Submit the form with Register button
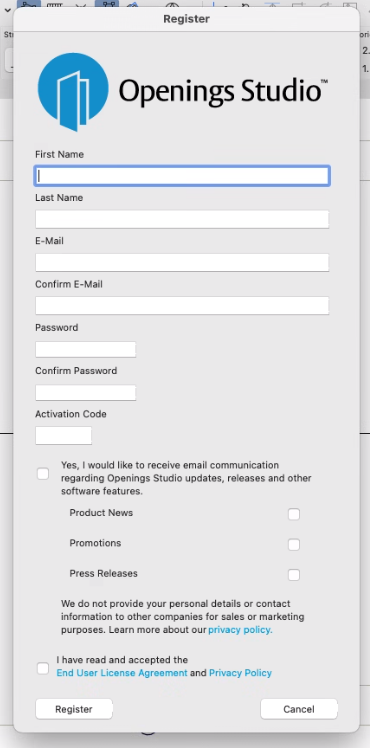This screenshot has height=748, width=370. coord(74,709)
